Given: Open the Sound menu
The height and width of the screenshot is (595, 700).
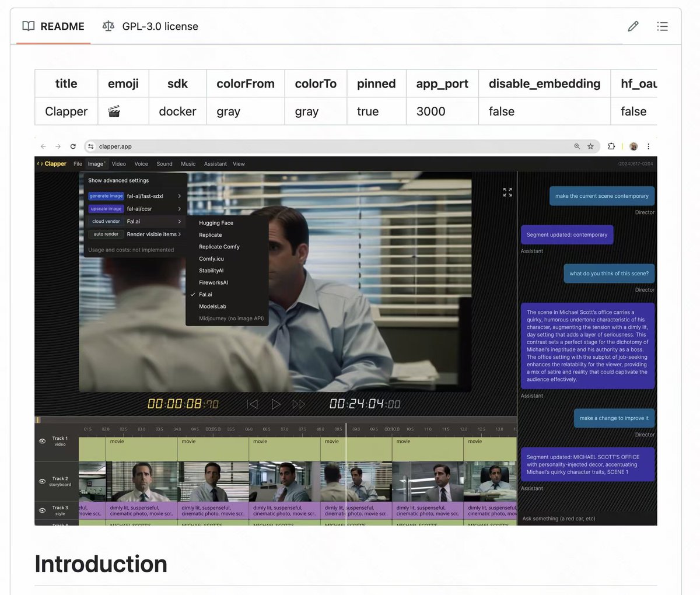Looking at the screenshot, I should click(x=164, y=164).
